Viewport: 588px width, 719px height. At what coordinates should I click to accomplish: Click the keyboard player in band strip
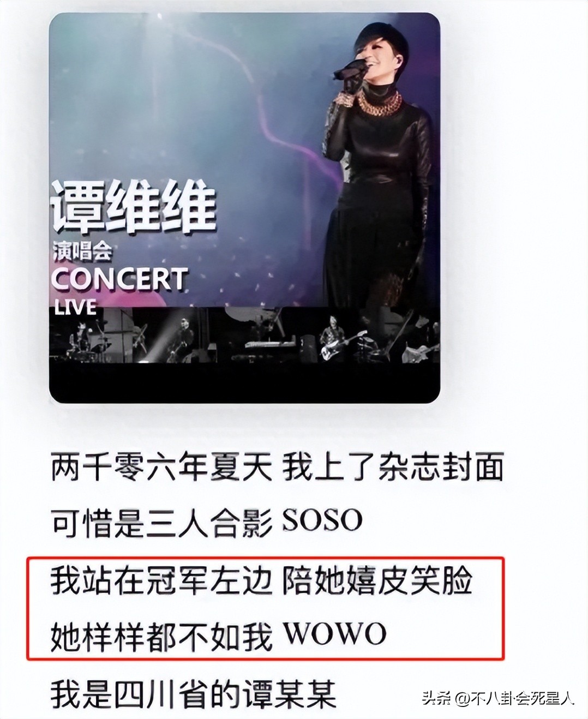[x=270, y=338]
